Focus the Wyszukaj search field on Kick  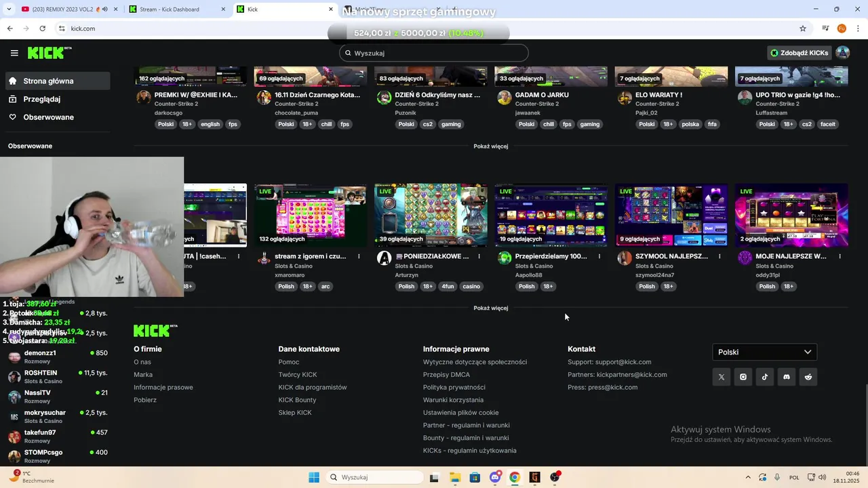pyautogui.click(x=434, y=53)
